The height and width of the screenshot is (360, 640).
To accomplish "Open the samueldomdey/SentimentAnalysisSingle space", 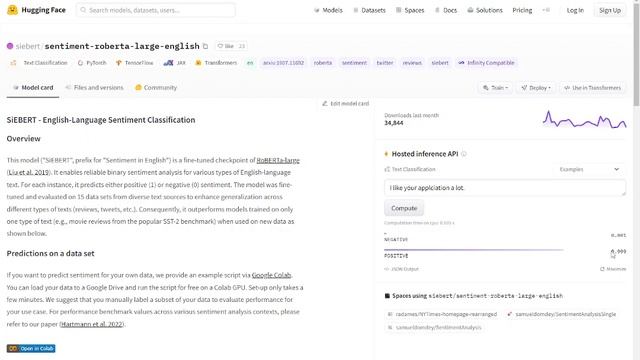I will point(562,314).
